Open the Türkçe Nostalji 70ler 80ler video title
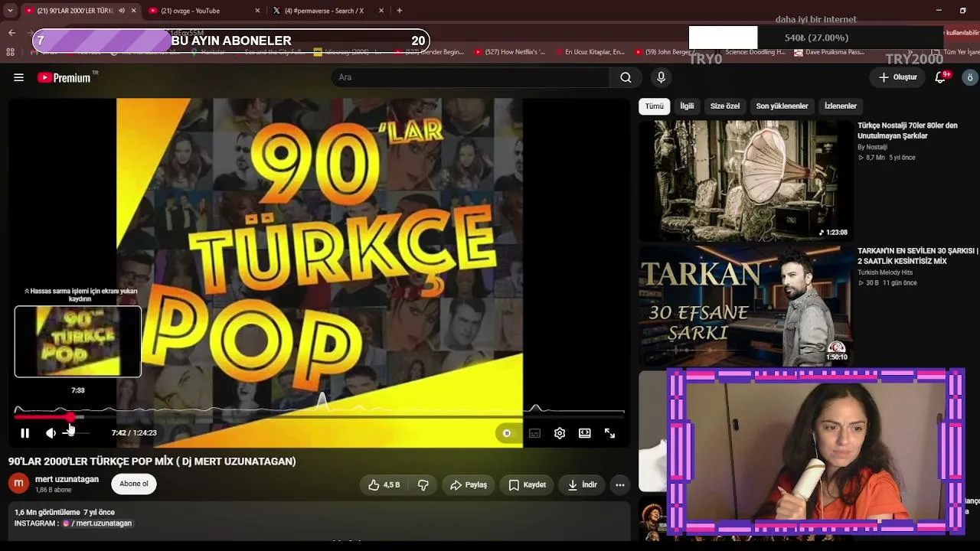Screen dimensions: 980x551 908,131
